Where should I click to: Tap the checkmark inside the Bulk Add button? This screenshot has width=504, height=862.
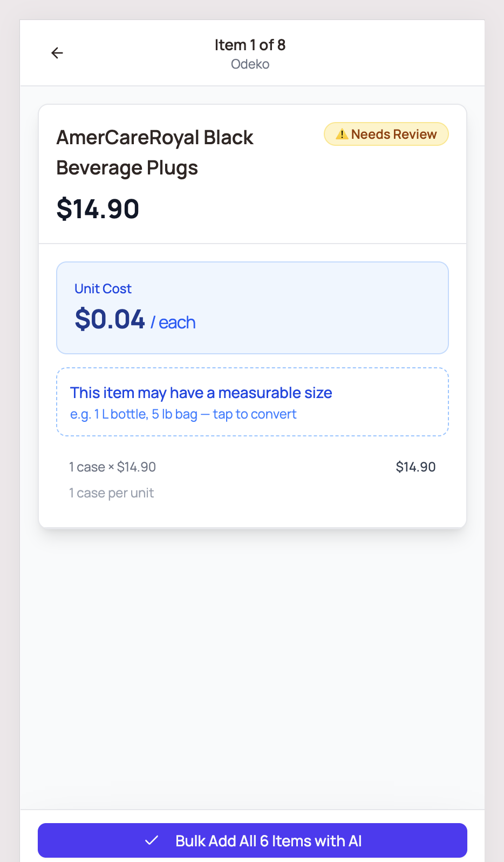click(x=152, y=840)
